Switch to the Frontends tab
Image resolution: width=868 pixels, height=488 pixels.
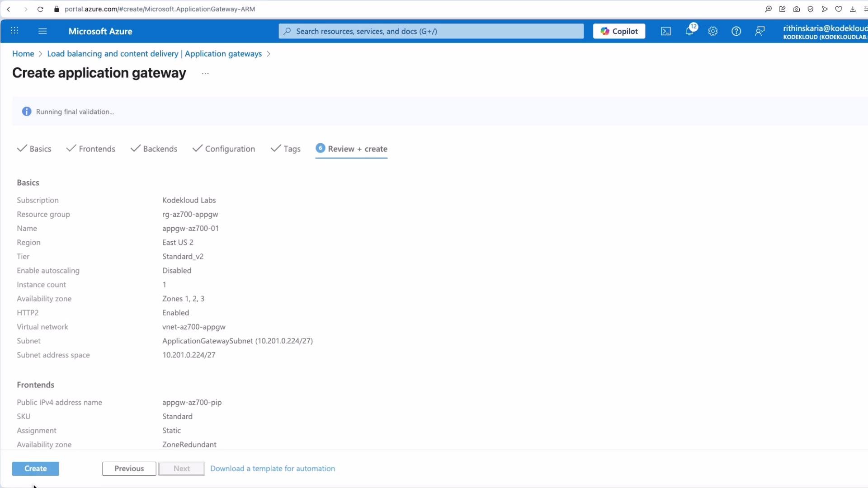[x=91, y=149]
